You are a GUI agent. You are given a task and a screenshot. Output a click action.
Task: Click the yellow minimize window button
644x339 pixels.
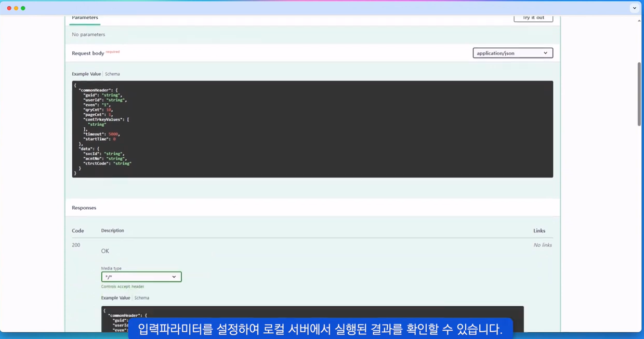(16, 8)
